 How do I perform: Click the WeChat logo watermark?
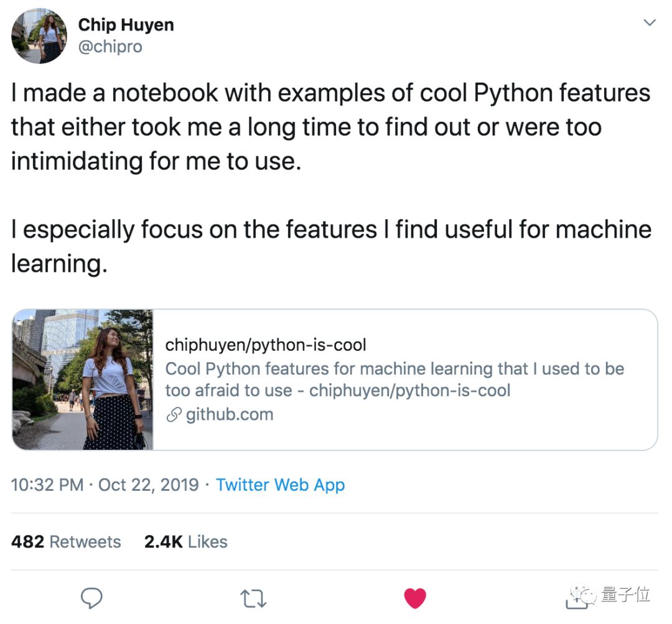click(586, 595)
